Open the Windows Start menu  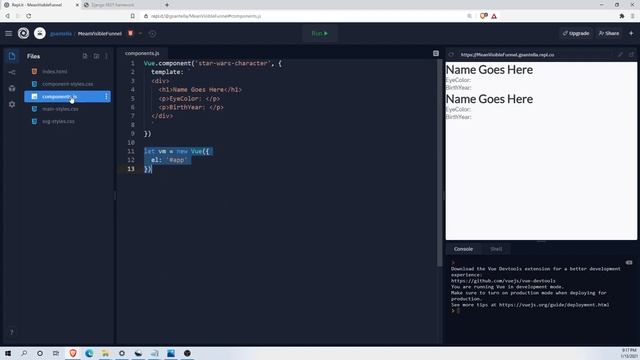coord(8,353)
